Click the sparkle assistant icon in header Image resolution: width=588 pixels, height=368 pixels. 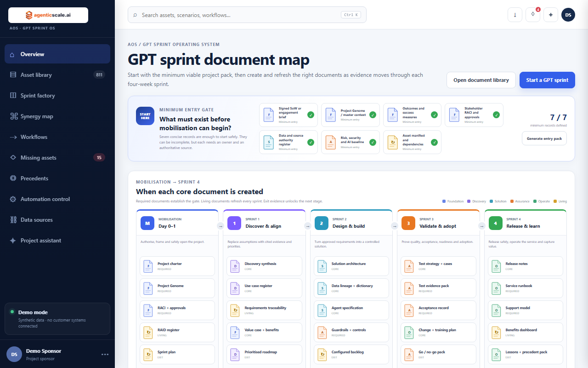click(x=551, y=15)
